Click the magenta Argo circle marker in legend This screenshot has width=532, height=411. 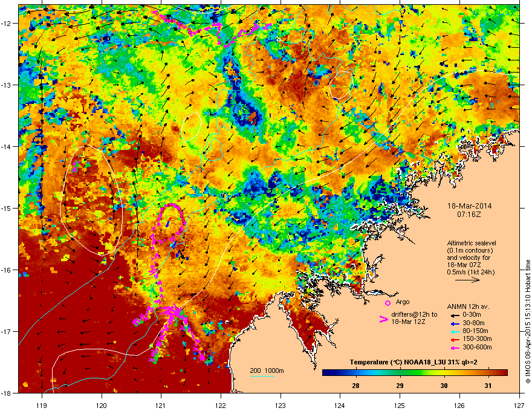pyautogui.click(x=388, y=303)
